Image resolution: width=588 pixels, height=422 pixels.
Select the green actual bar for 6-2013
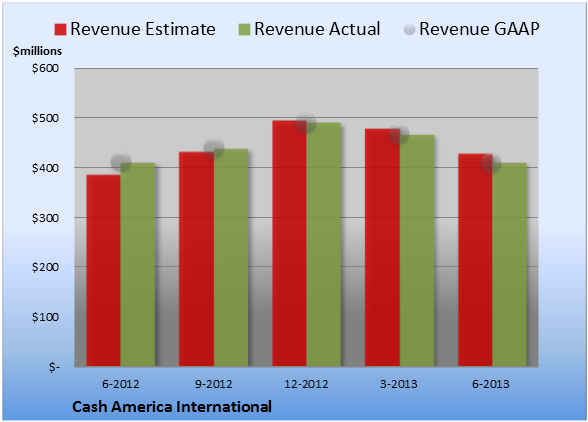pyautogui.click(x=510, y=264)
